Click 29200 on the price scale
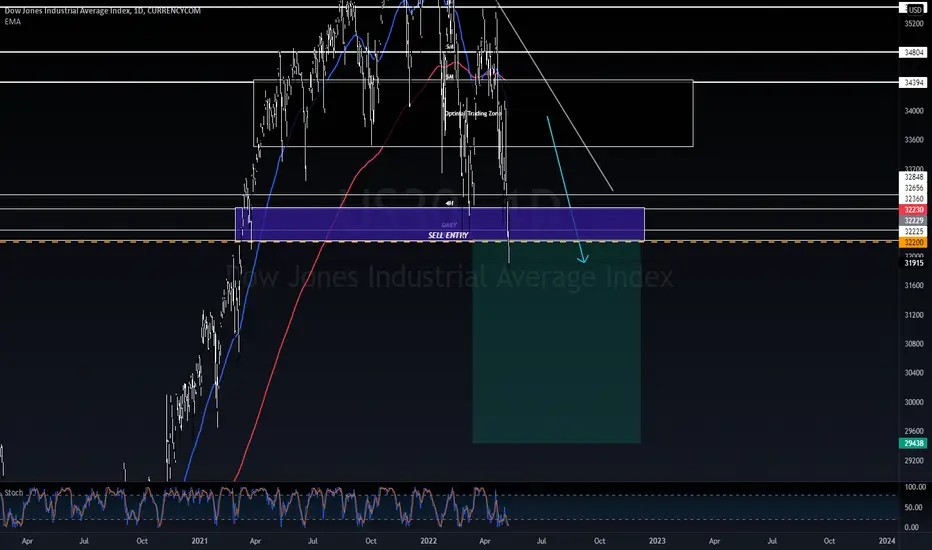Viewport: 932px width, 550px height. pyautogui.click(x=914, y=461)
